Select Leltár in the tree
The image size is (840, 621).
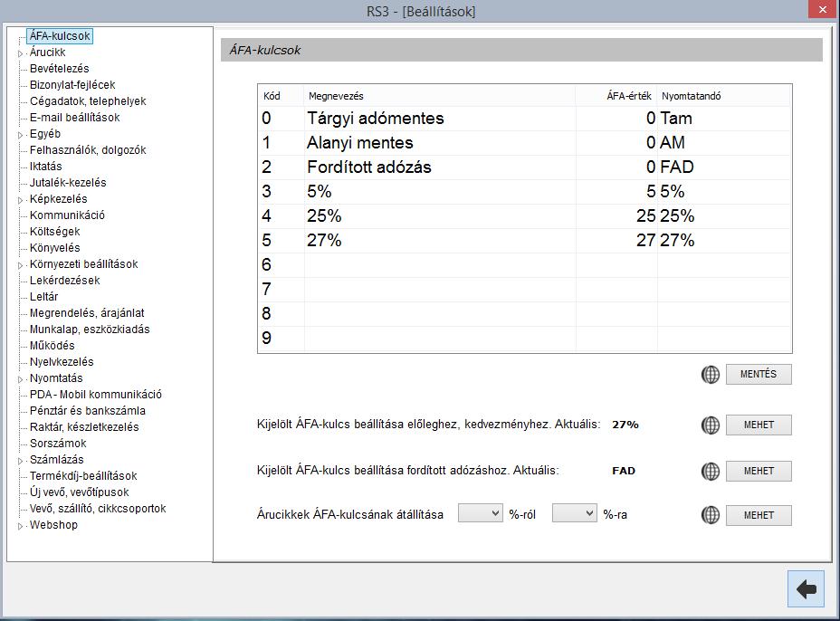tap(44, 296)
